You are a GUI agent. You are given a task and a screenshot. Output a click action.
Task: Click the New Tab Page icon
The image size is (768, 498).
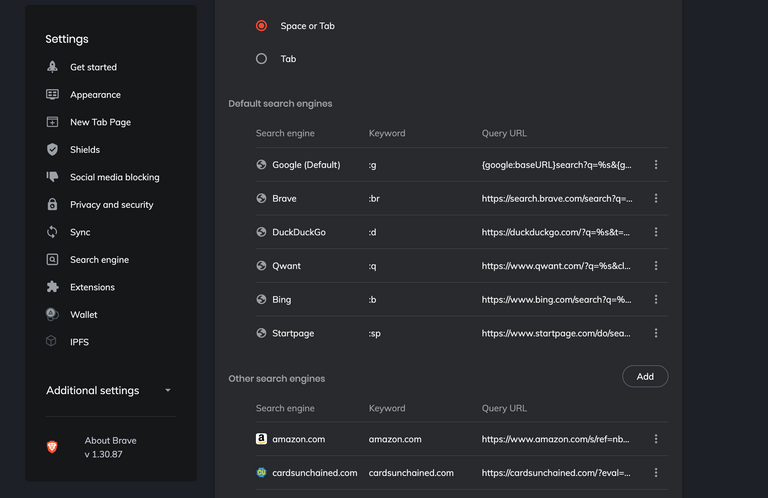coord(52,121)
